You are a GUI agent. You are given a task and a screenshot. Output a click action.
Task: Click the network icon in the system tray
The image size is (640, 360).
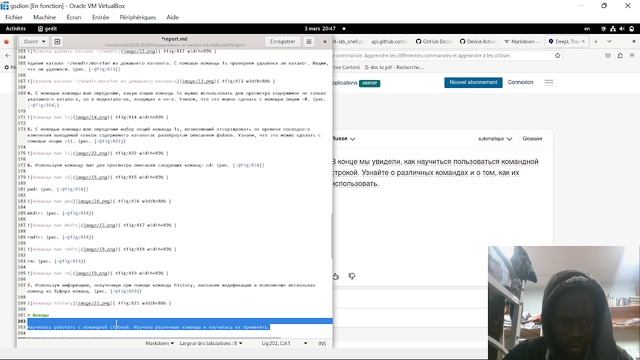613,29
